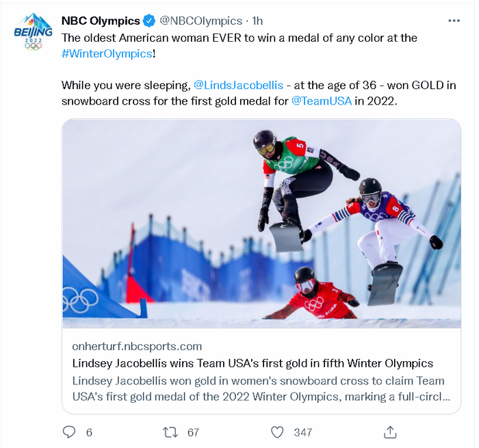Retweet using the retweet arrows icon
The image size is (479, 448).
tap(170, 432)
